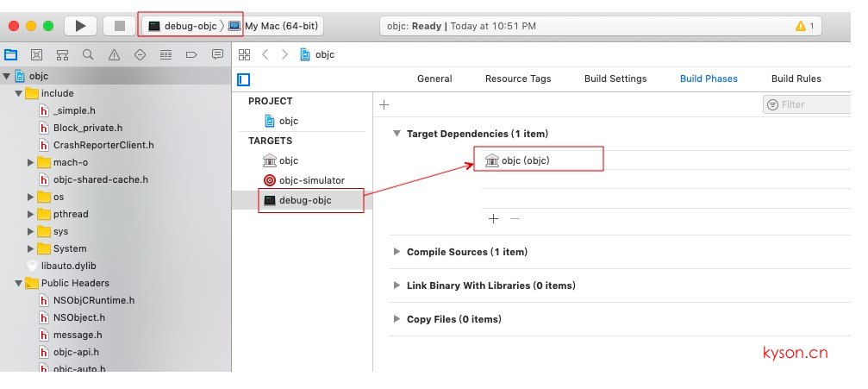
Task: Show the Project navigator
Action: coord(10,55)
